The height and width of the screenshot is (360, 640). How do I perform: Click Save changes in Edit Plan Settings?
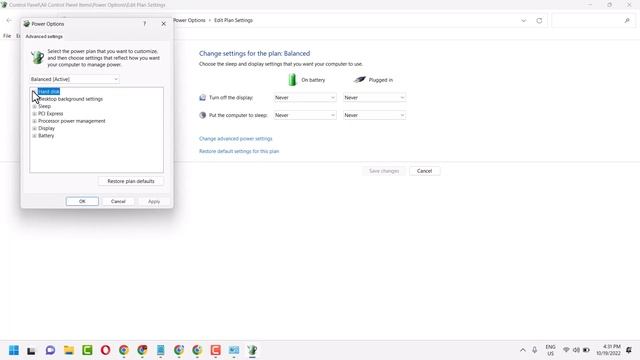(384, 171)
